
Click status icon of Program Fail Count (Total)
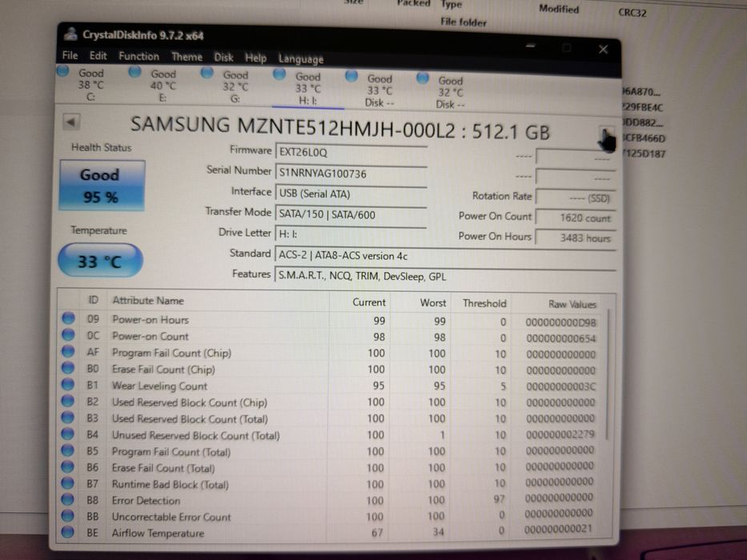pyautogui.click(x=68, y=450)
